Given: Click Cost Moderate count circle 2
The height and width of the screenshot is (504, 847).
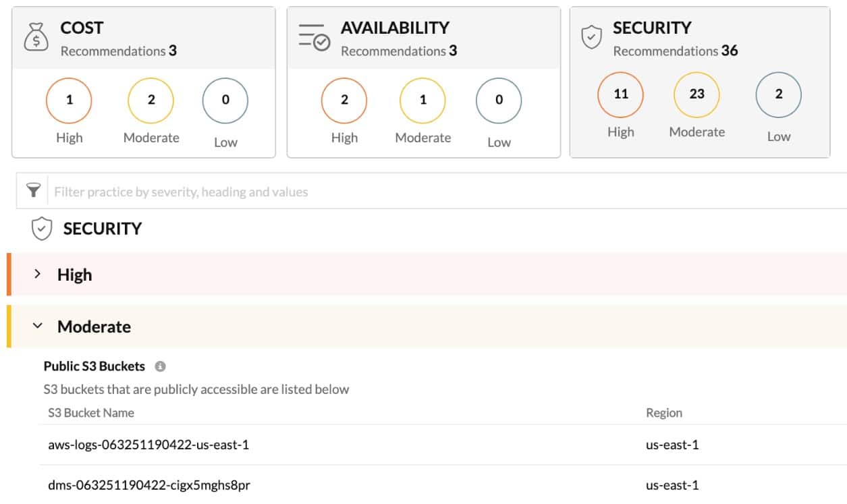Looking at the screenshot, I should pyautogui.click(x=151, y=100).
